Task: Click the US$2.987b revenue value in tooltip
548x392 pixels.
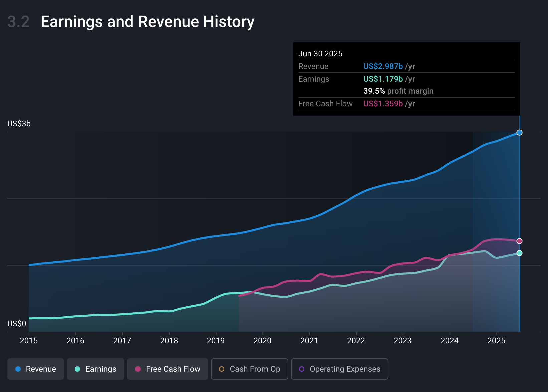Action: tap(383, 66)
